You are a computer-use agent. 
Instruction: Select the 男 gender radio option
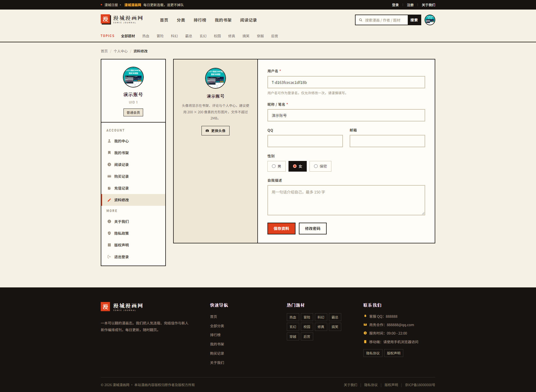click(x=276, y=166)
